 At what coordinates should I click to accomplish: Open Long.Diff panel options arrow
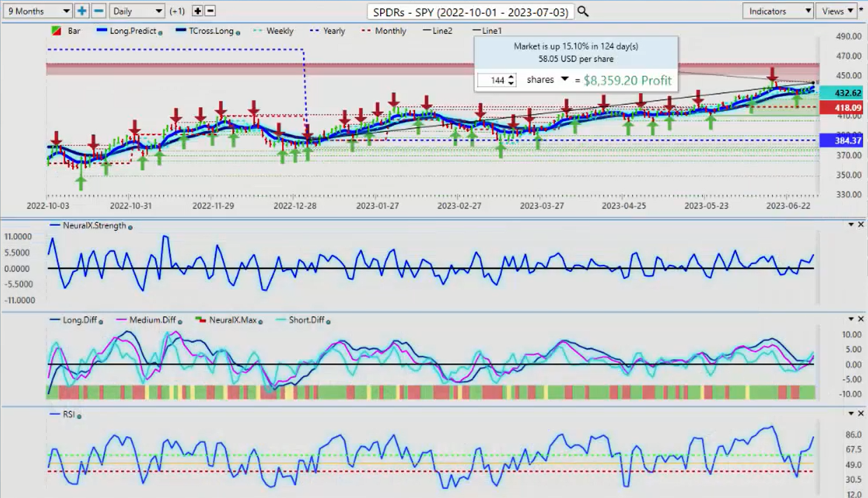[850, 319]
